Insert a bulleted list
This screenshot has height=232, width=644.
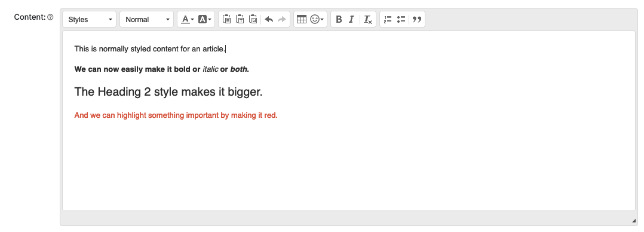[x=401, y=19]
